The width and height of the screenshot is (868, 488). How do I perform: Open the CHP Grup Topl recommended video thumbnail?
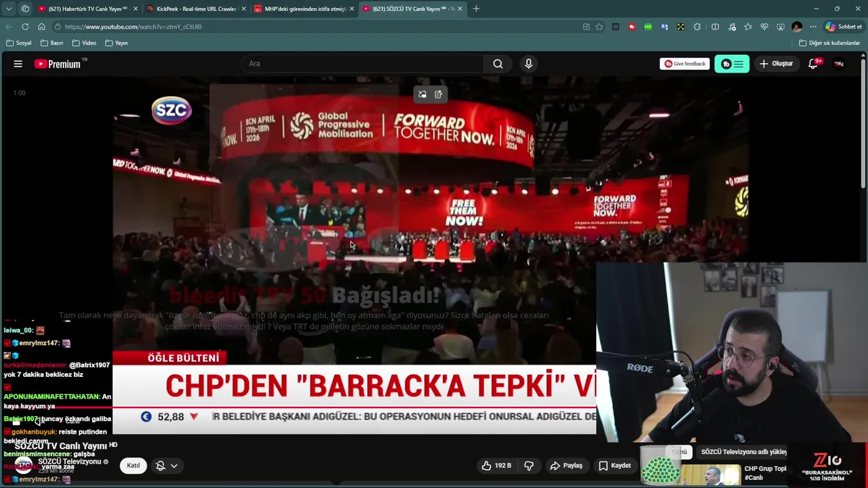coord(711,474)
